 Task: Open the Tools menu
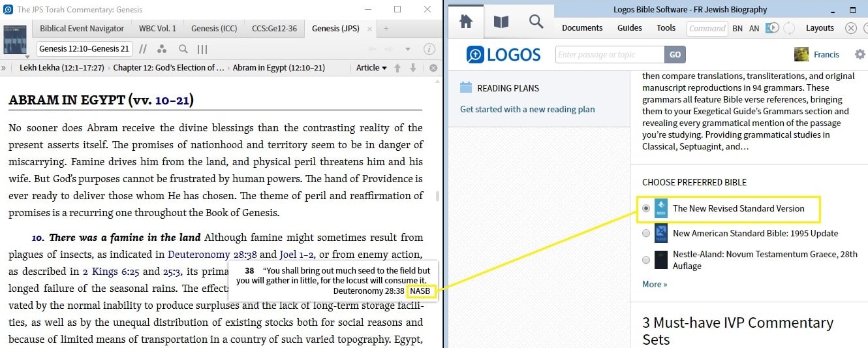pyautogui.click(x=666, y=28)
